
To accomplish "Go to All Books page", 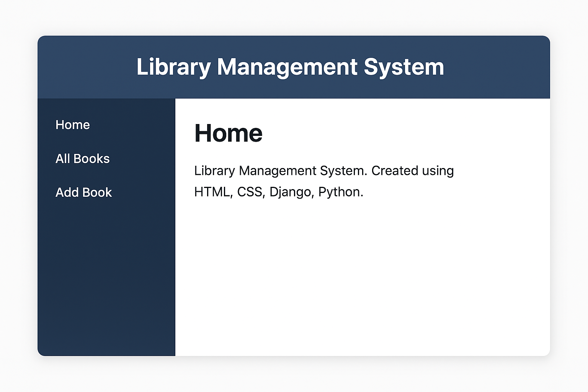I will (x=83, y=158).
